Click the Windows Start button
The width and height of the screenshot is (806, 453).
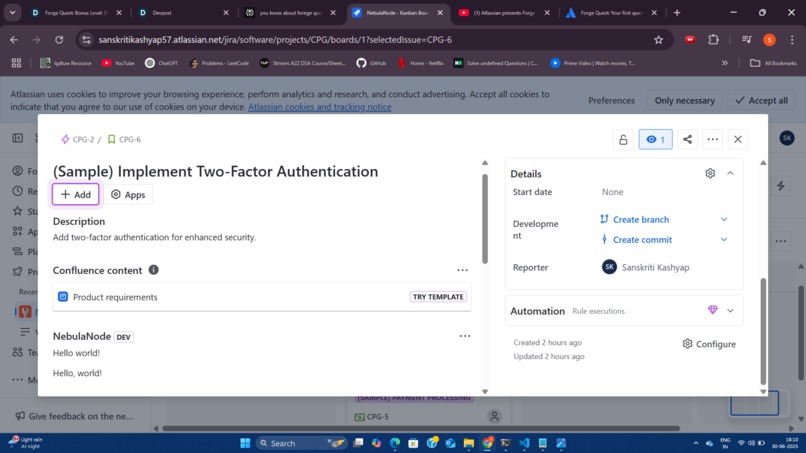tap(245, 443)
